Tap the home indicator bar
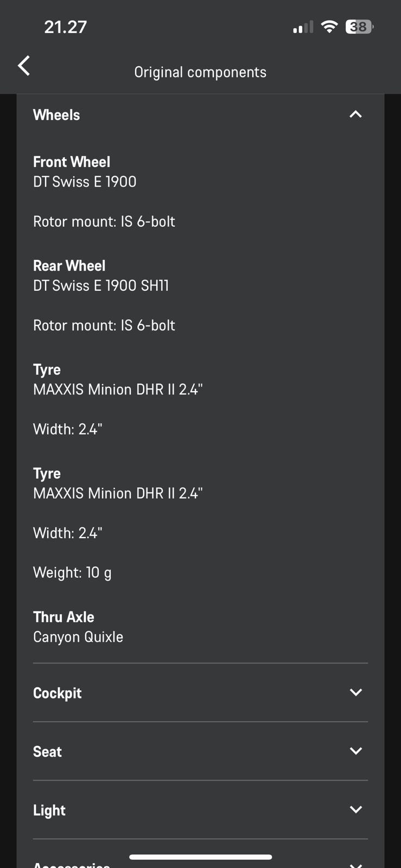This screenshot has width=401, height=868. (200, 857)
